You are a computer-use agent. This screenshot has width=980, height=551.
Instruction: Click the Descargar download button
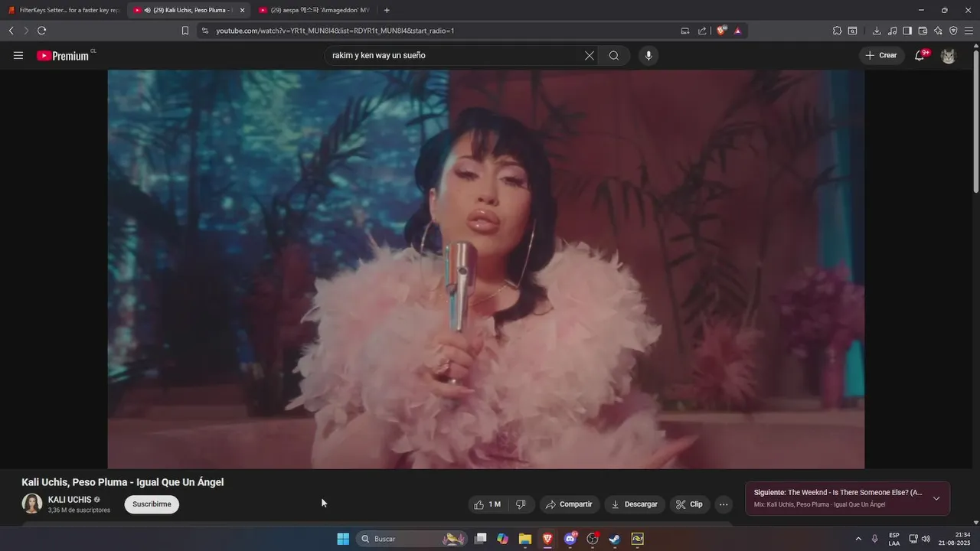[635, 504]
